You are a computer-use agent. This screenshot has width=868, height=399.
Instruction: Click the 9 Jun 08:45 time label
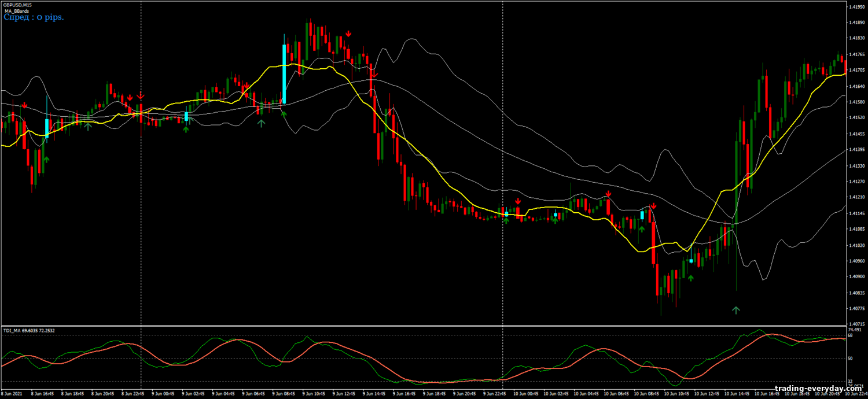click(283, 394)
